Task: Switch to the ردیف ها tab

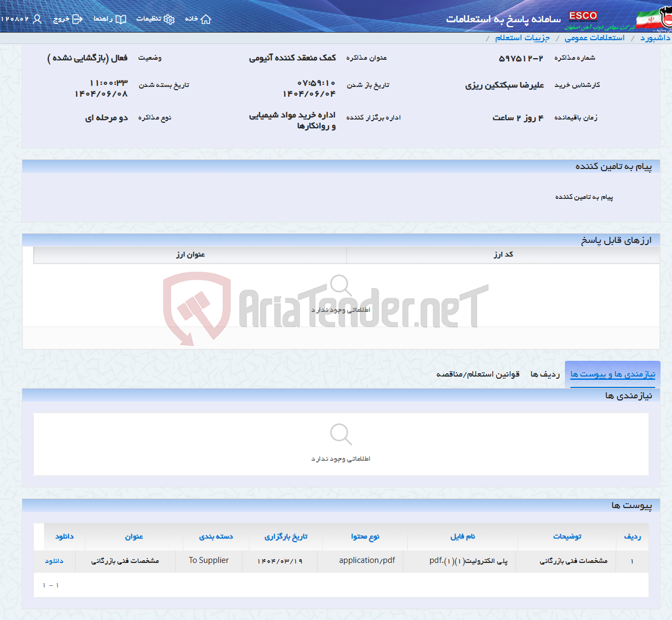Action: click(x=545, y=374)
